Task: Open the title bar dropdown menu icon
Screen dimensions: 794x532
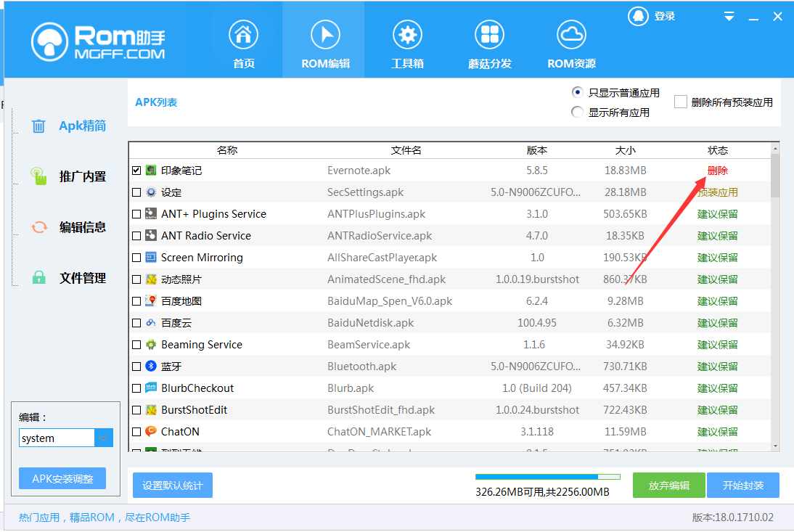Action: [x=729, y=17]
